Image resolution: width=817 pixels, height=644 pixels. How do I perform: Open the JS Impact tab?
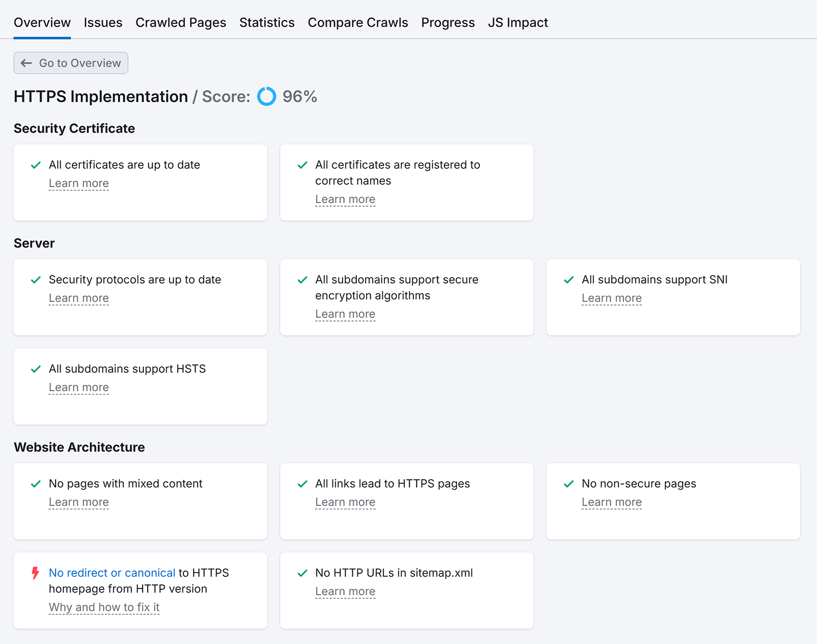click(518, 22)
